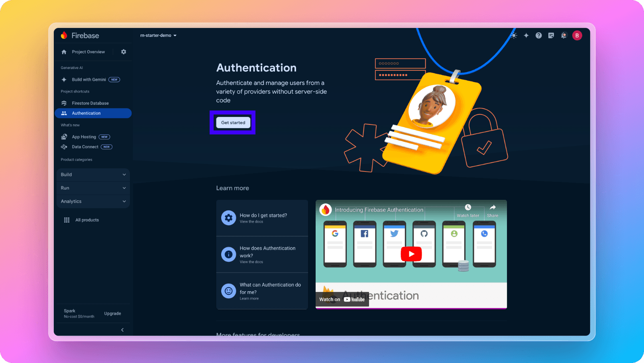Click the Data Connect icon

[x=64, y=147]
